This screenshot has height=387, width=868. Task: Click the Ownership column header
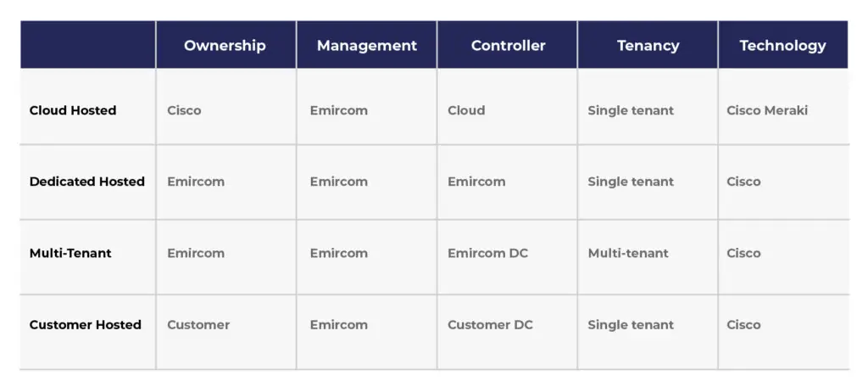(225, 46)
